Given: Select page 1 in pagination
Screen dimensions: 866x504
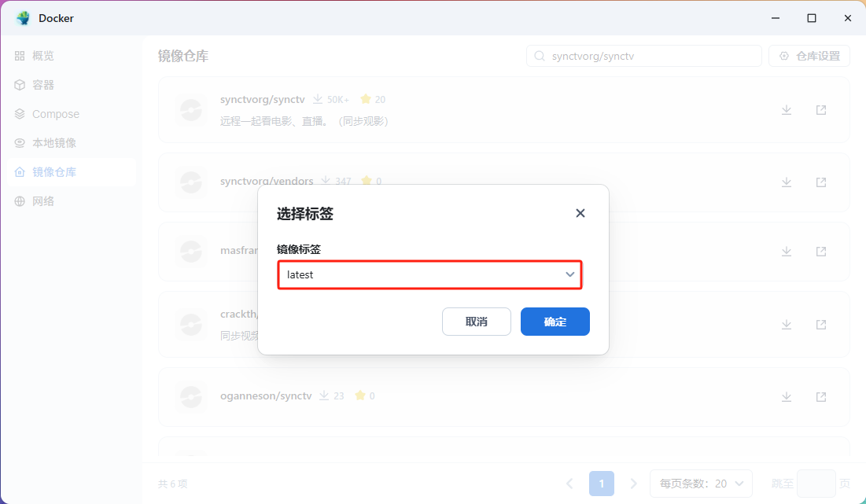Looking at the screenshot, I should (602, 484).
